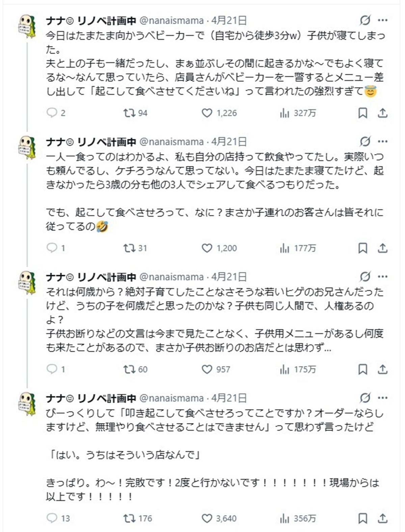Click Grok icon on the first tweet
The width and height of the screenshot is (405, 532).
coord(365,21)
